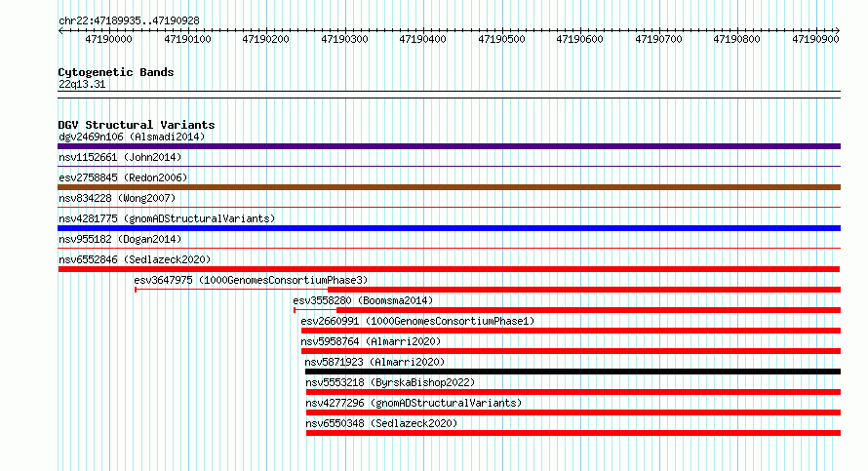
Task: Click the esv2758845 (Redon2006) label
Action: [x=123, y=177]
